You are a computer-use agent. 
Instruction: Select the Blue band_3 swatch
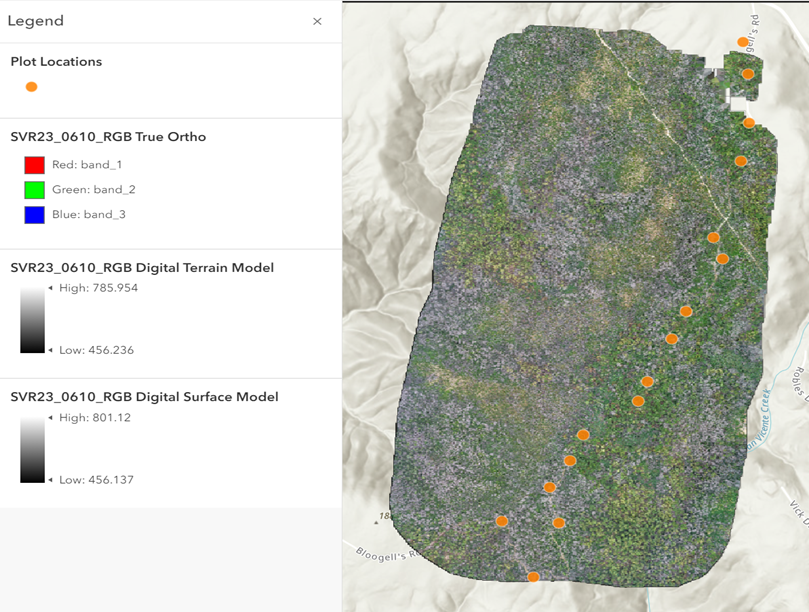pos(34,215)
